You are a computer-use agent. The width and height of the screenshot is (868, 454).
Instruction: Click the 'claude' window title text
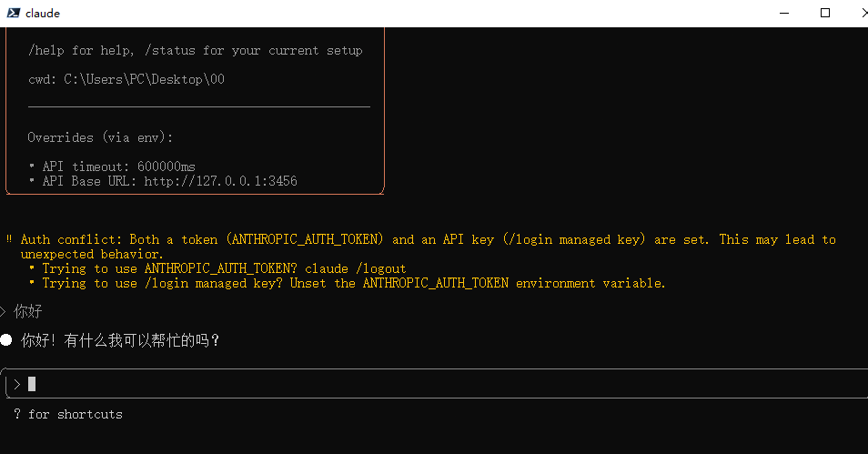[x=43, y=14]
